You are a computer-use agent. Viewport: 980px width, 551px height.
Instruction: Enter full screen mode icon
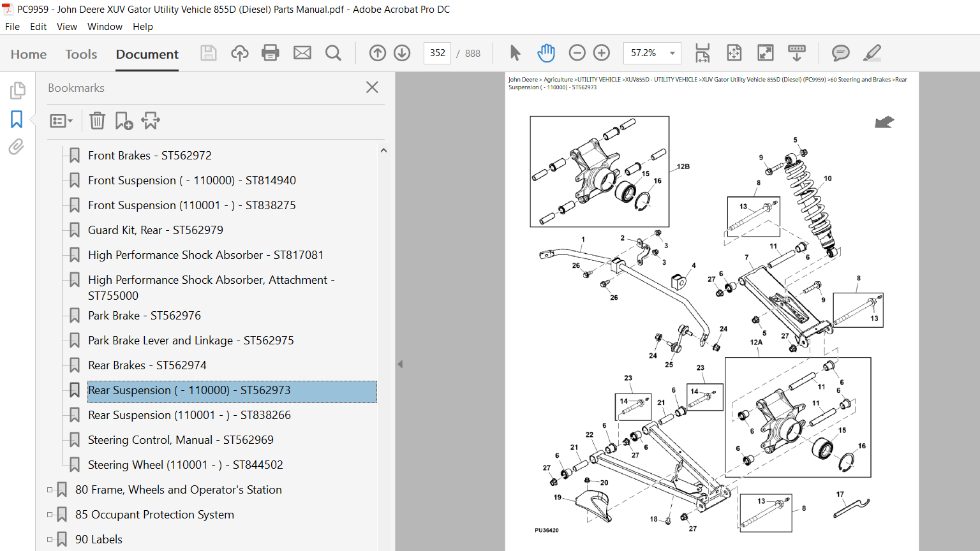pyautogui.click(x=766, y=53)
